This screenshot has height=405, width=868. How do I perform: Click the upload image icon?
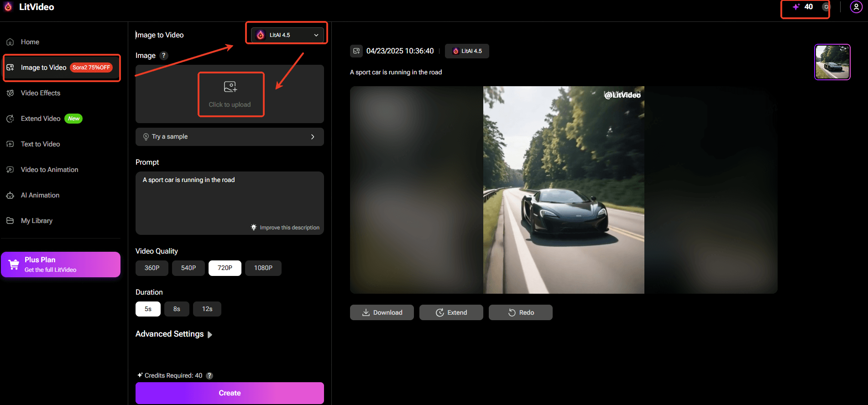[x=230, y=87]
